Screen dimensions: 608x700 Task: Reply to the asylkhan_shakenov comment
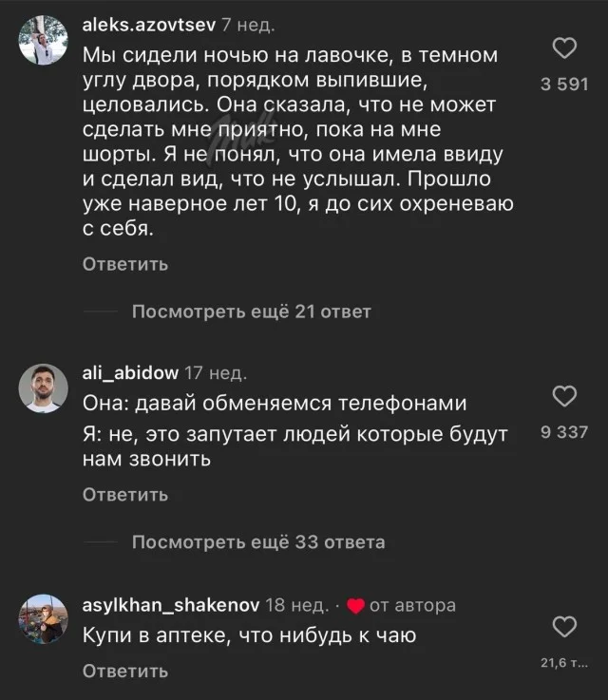pos(125,672)
